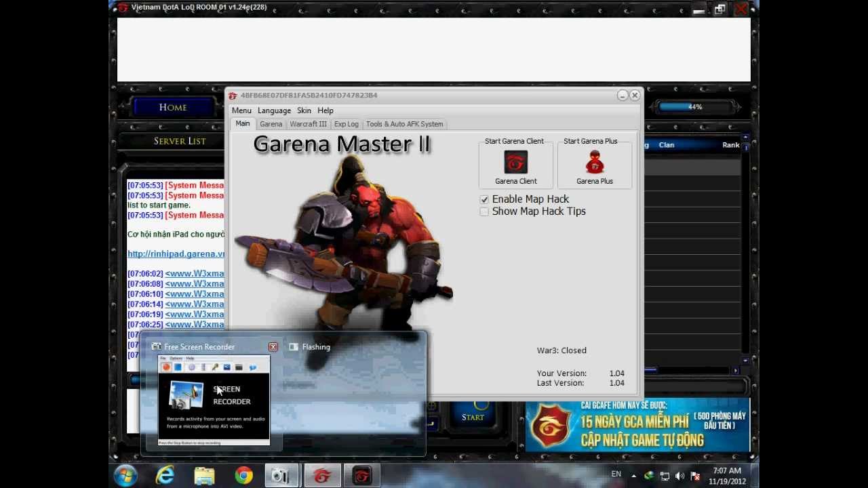
Task: Open the Menu menu in Garena Master
Action: coord(241,110)
